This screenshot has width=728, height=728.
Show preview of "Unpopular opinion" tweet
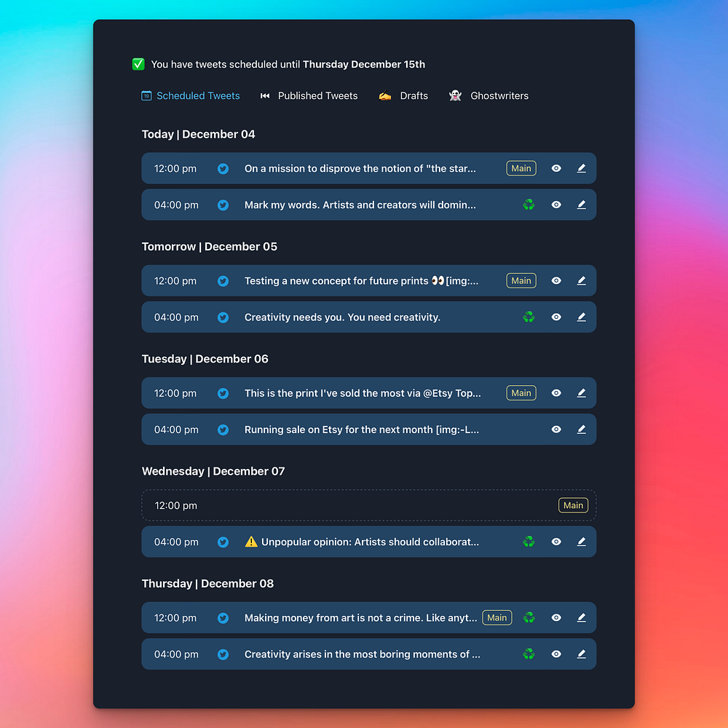coord(556,542)
